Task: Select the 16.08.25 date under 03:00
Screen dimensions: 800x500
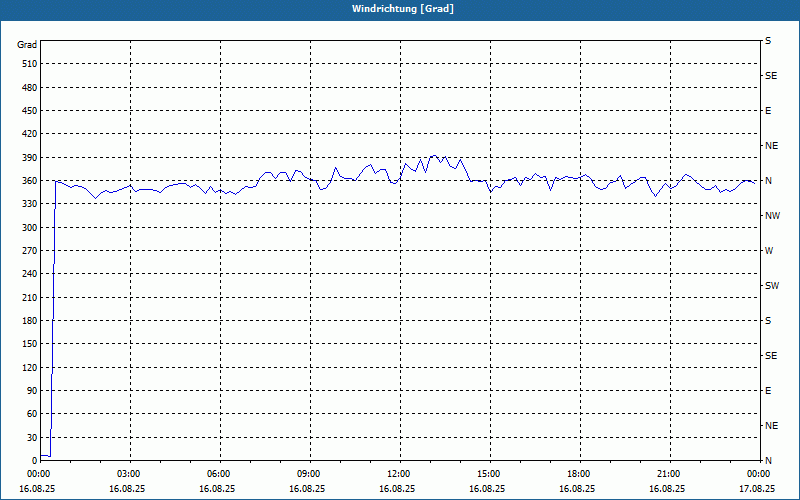Action: [x=127, y=488]
